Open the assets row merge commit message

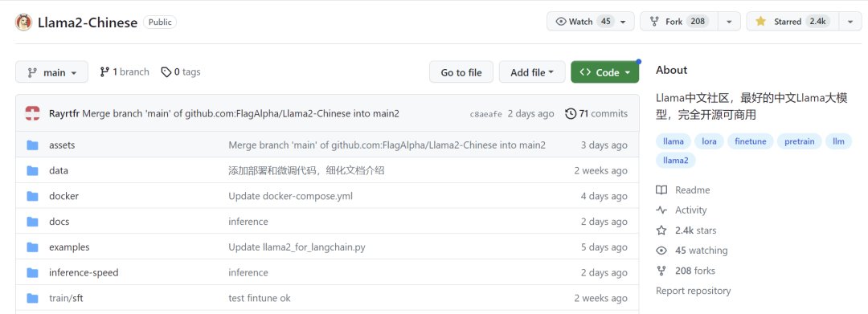(387, 145)
